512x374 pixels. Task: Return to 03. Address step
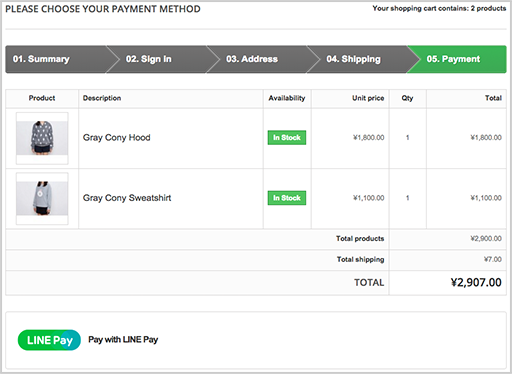pyautogui.click(x=252, y=59)
